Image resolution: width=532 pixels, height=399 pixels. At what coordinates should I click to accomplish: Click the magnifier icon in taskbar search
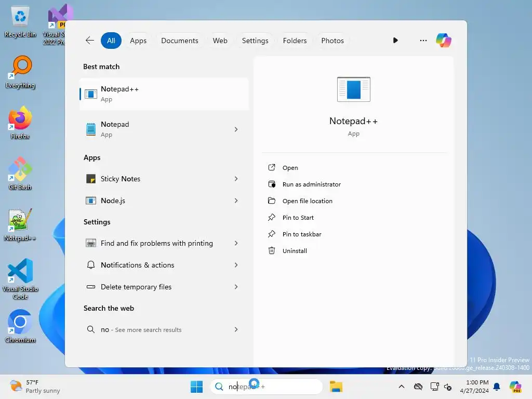coord(219,387)
